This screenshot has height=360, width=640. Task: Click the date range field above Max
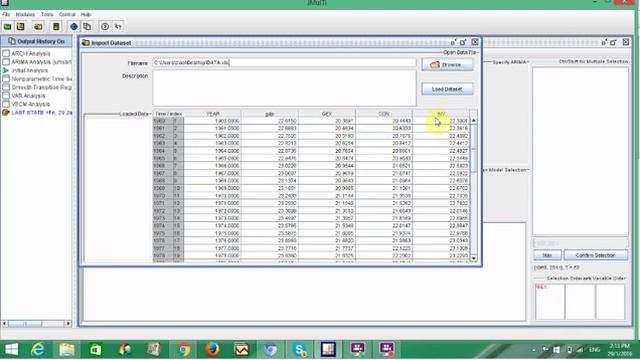[x=581, y=243]
